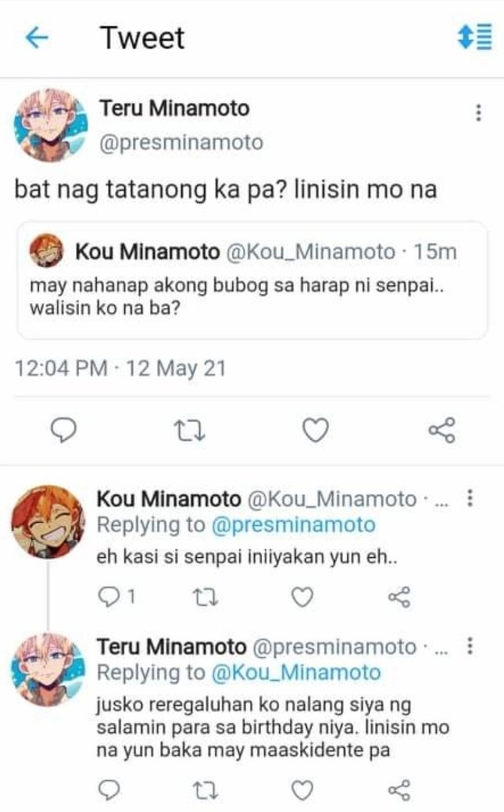This screenshot has width=504, height=812.
Task: Like Kou Minamoto's reply
Action: (302, 596)
